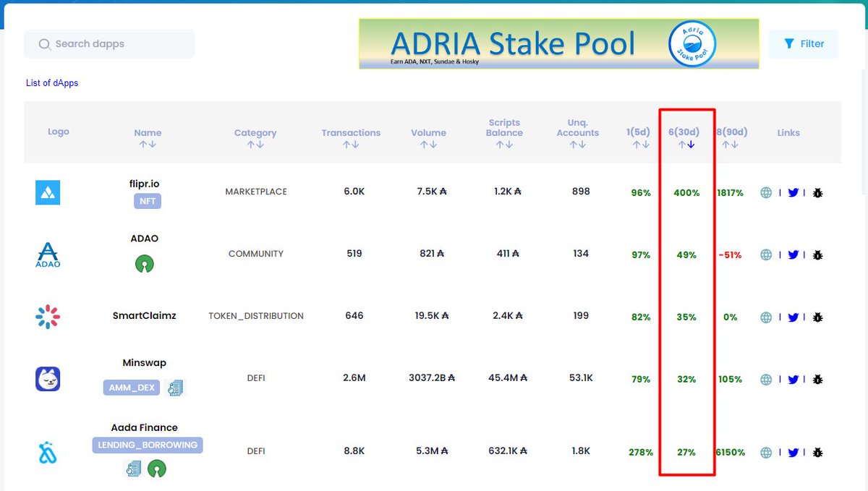Image resolution: width=868 pixels, height=491 pixels.
Task: Click the COMMUNITY category cell
Action: 256,254
